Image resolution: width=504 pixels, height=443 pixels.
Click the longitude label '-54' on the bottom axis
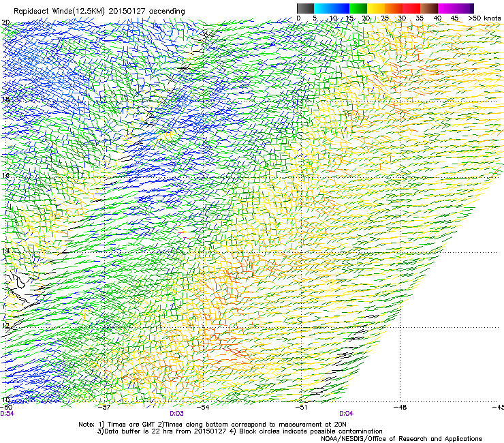[203, 408]
